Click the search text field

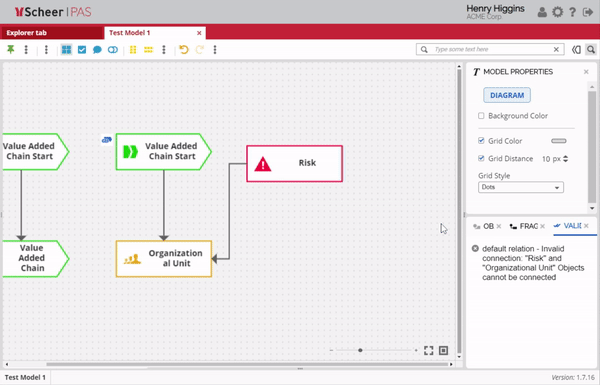(x=492, y=49)
